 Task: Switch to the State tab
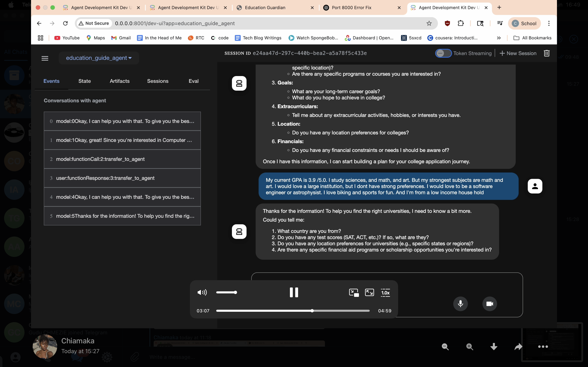pos(85,81)
